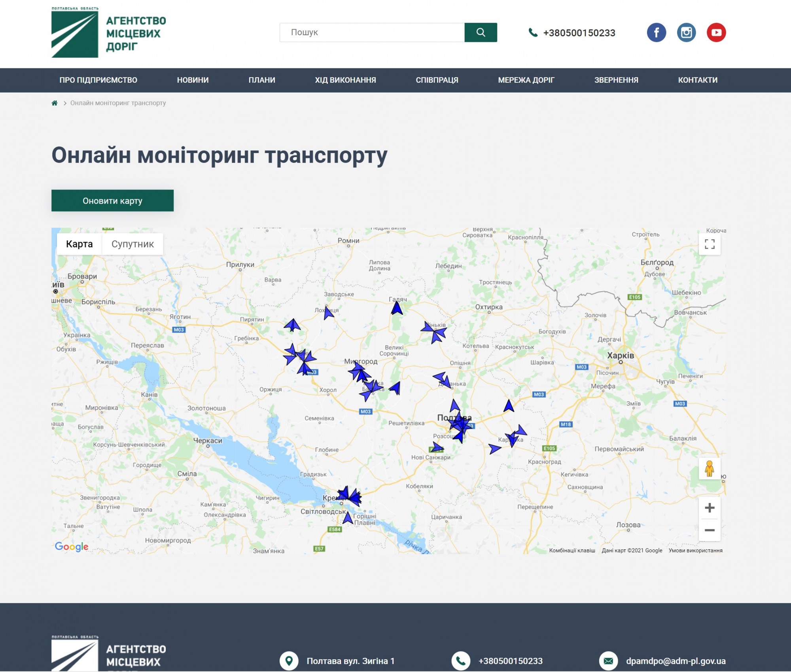The width and height of the screenshot is (791, 672).
Task: Click the Бровари label on map
Action: [x=82, y=276]
